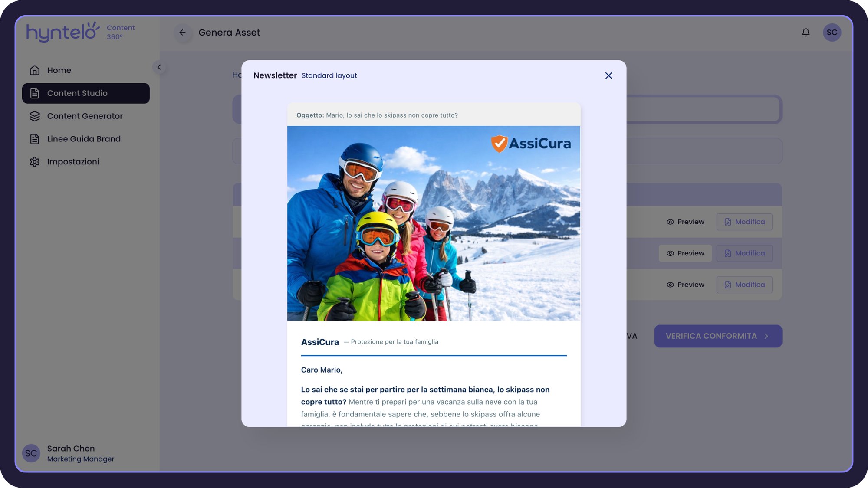
Task: Click Modifica in the second asset row
Action: pos(744,253)
